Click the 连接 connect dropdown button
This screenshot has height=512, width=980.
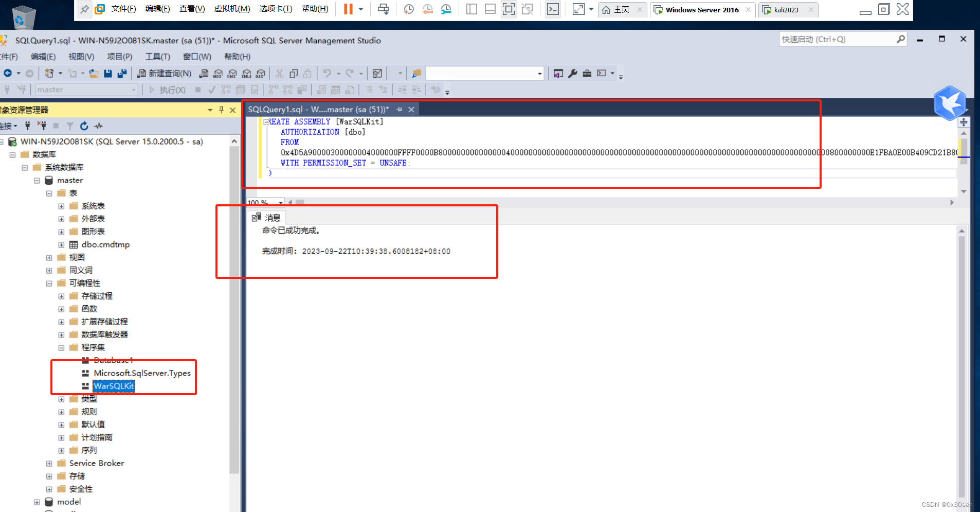click(x=9, y=126)
